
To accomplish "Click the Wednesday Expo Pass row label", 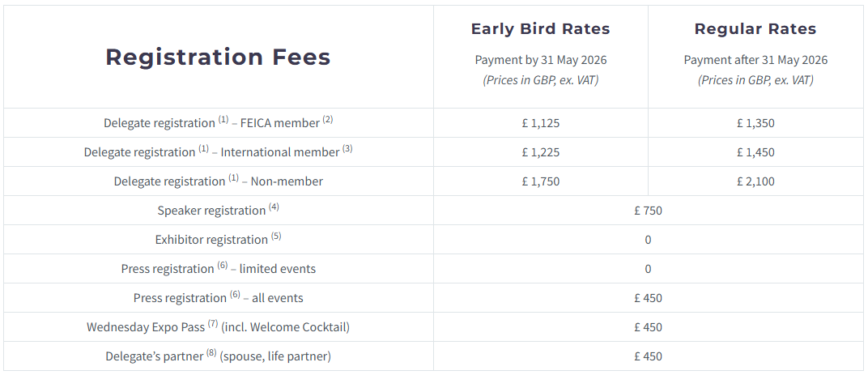I will tap(218, 327).
